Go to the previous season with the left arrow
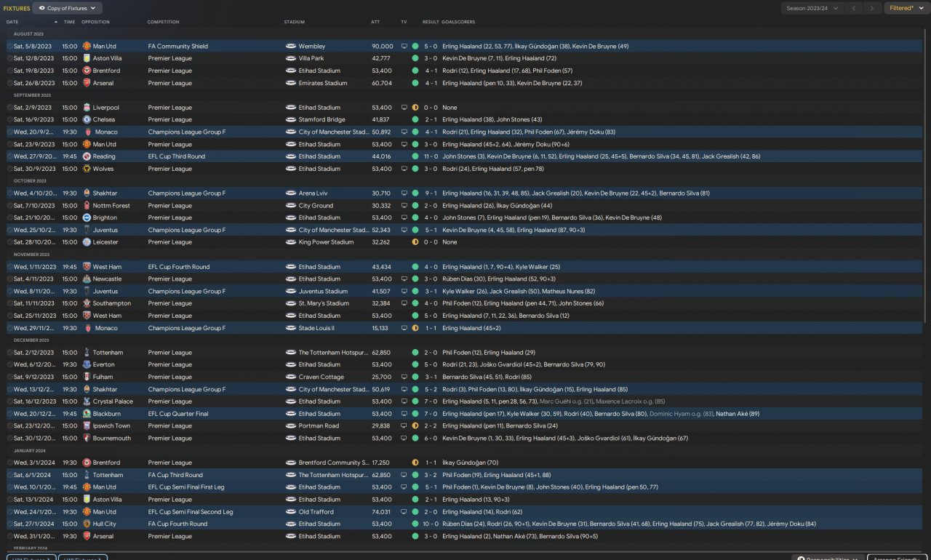 [x=855, y=9]
